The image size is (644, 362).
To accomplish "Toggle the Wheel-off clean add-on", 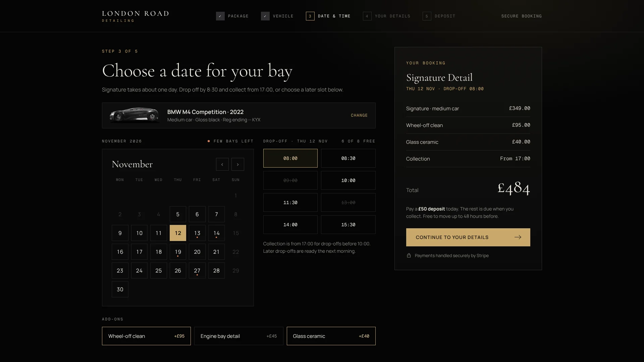I will [146, 336].
